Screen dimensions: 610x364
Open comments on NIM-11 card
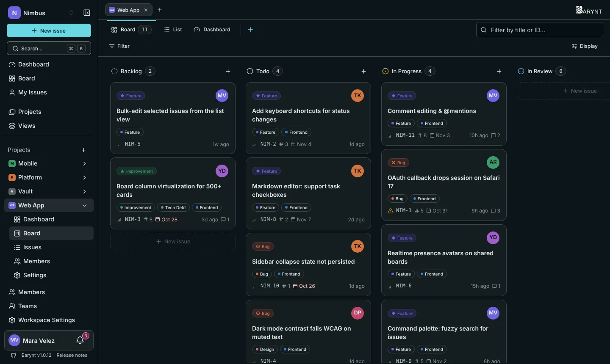click(x=496, y=135)
